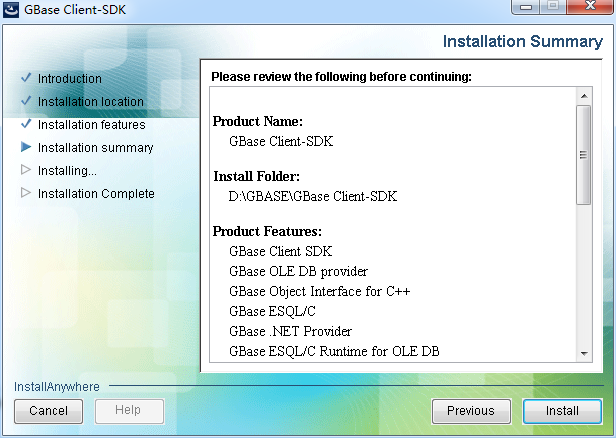
Task: Click the checkmark beside Introduction
Action: pyautogui.click(x=26, y=78)
